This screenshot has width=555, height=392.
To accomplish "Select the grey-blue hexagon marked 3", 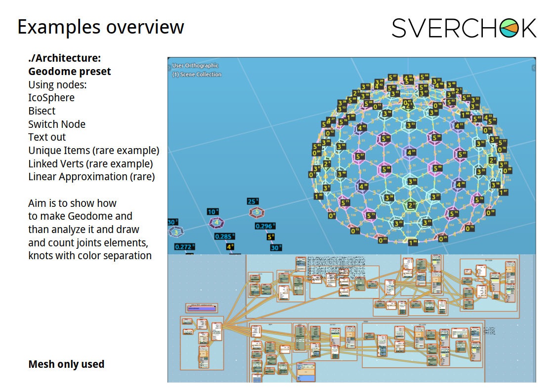I will pos(176,232).
